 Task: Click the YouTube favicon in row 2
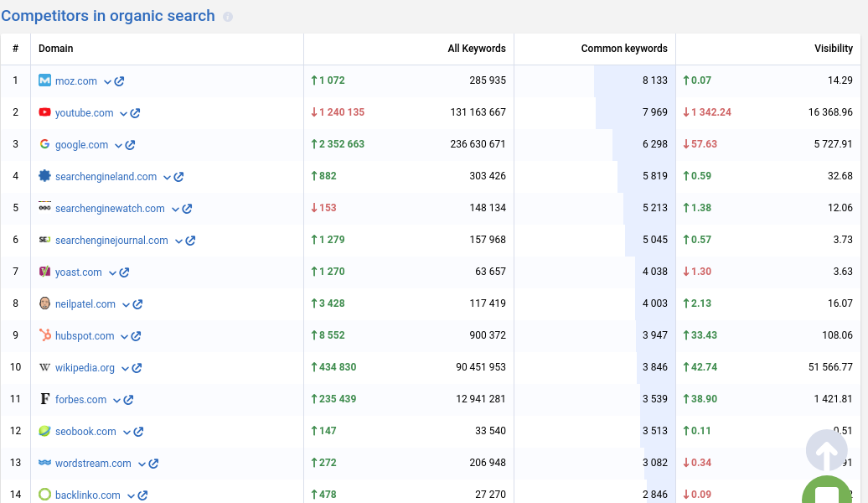45,112
